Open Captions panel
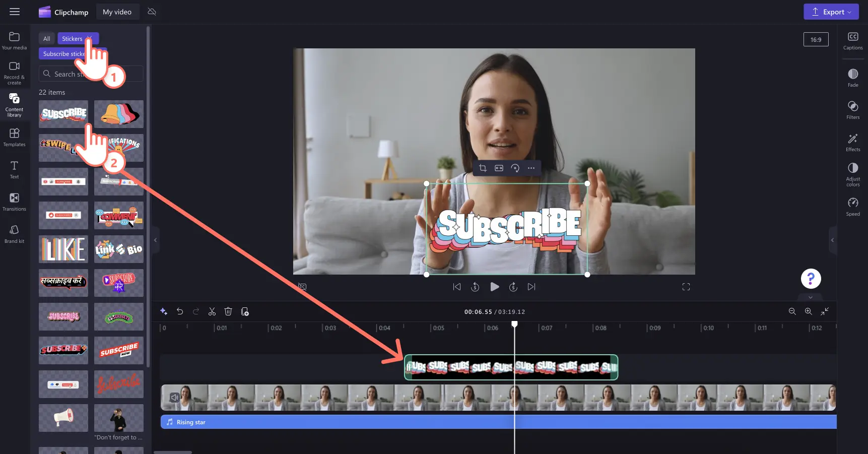The width and height of the screenshot is (868, 454). [x=853, y=41]
